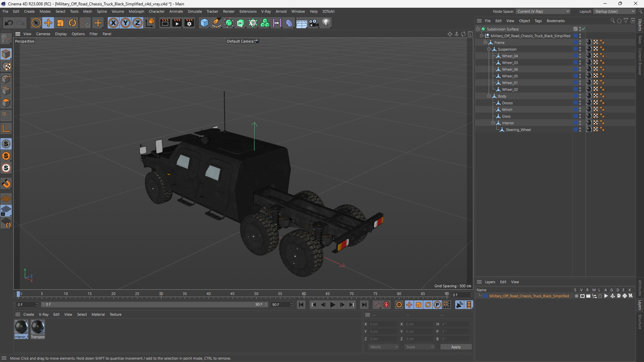Toggle Subdivision Surface enable checkmark

pos(584,29)
